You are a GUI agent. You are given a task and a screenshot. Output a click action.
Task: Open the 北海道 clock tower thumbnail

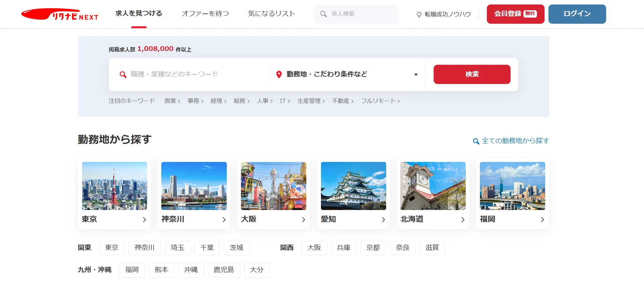pyautogui.click(x=433, y=186)
